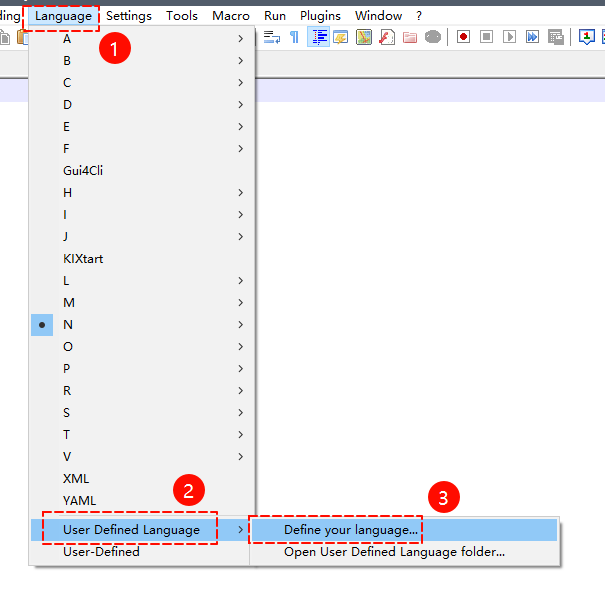Expand the S languages submenu
This screenshot has width=605, height=598.
[68, 412]
